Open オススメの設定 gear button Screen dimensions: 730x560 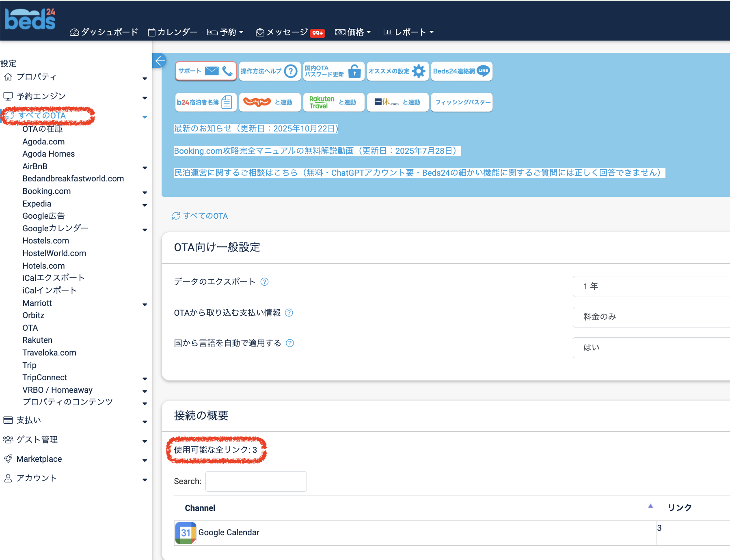click(397, 71)
